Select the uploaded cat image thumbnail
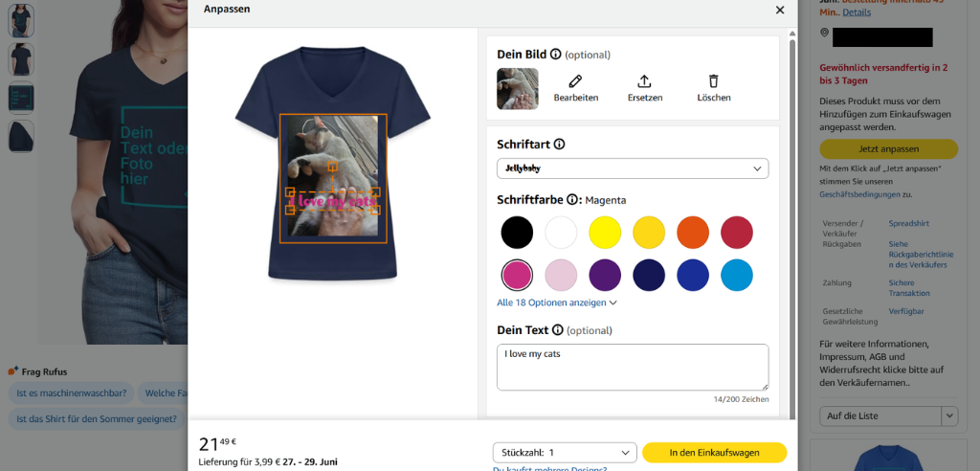 518,89
